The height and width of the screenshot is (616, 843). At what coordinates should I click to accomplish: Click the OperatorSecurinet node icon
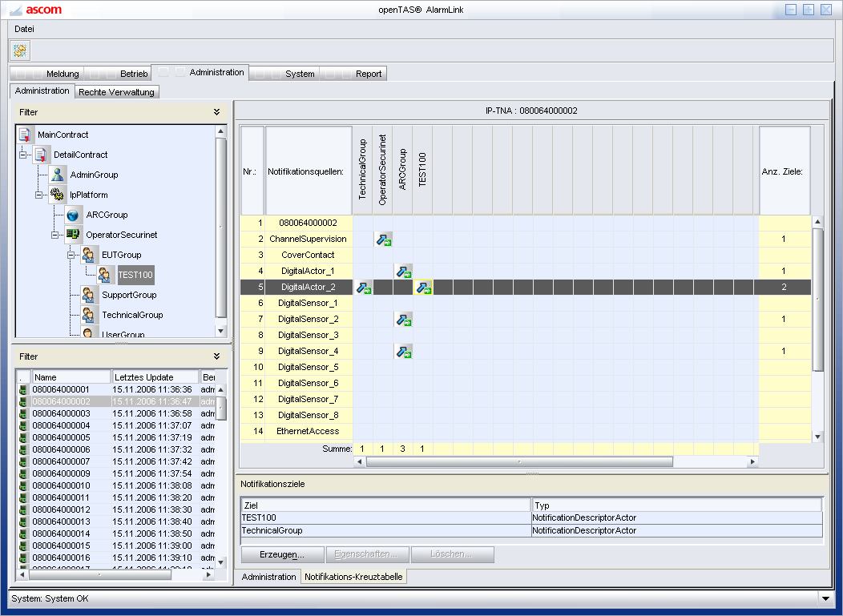click(74, 235)
